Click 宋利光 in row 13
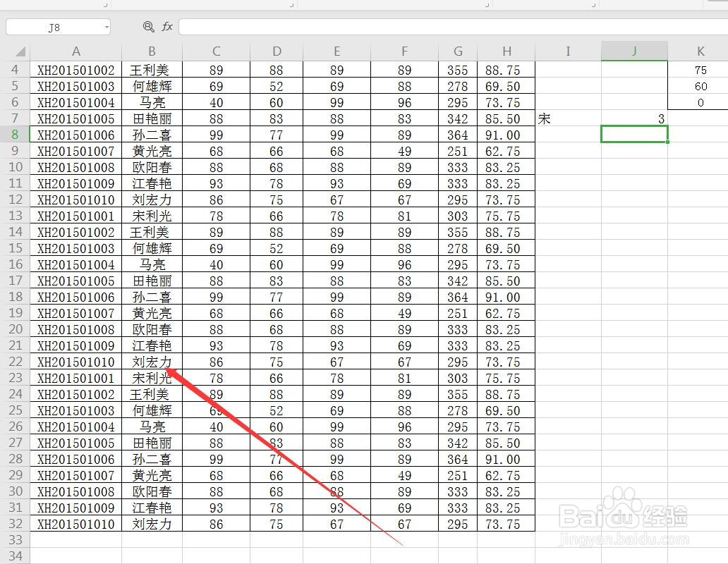 152,216
